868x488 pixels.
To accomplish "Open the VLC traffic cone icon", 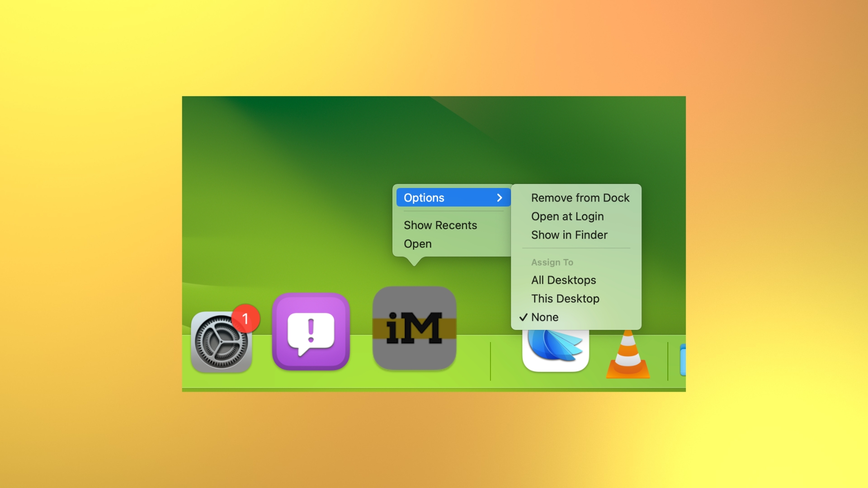I will coord(628,354).
